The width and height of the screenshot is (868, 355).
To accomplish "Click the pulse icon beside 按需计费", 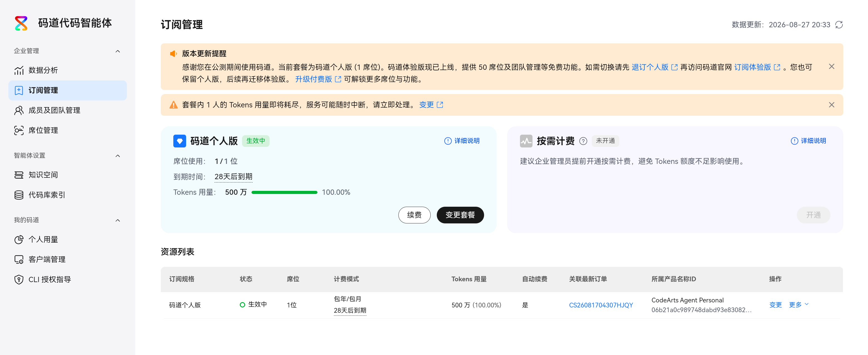I will pyautogui.click(x=526, y=141).
